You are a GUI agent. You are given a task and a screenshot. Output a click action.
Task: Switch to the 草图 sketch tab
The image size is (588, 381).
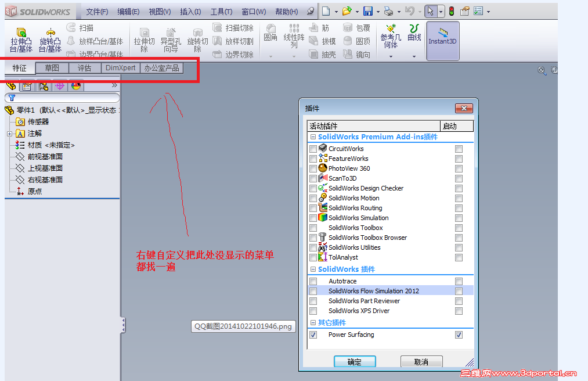point(52,68)
